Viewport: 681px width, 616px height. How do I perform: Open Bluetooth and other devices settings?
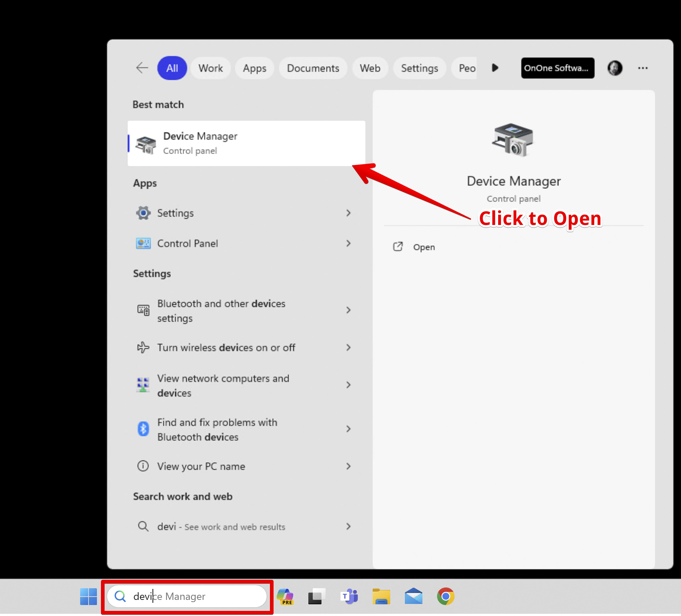pos(243,311)
